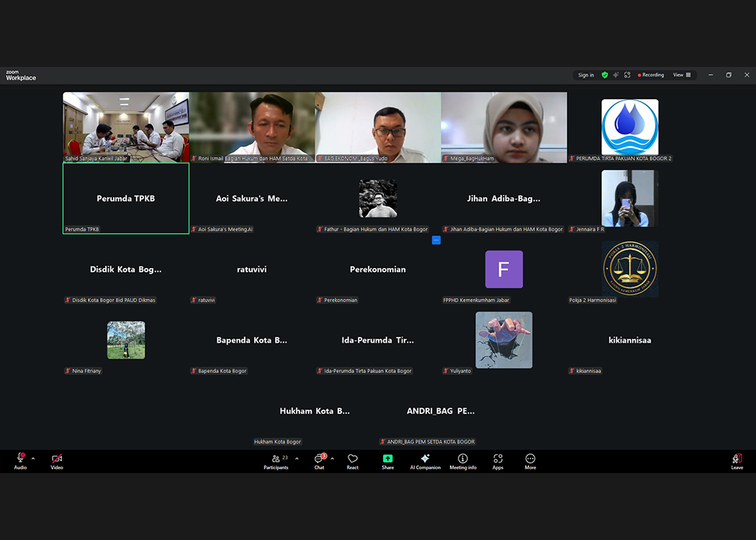Select the Perumda TPKB participant tile
This screenshot has height=540, width=756.
coord(126,198)
